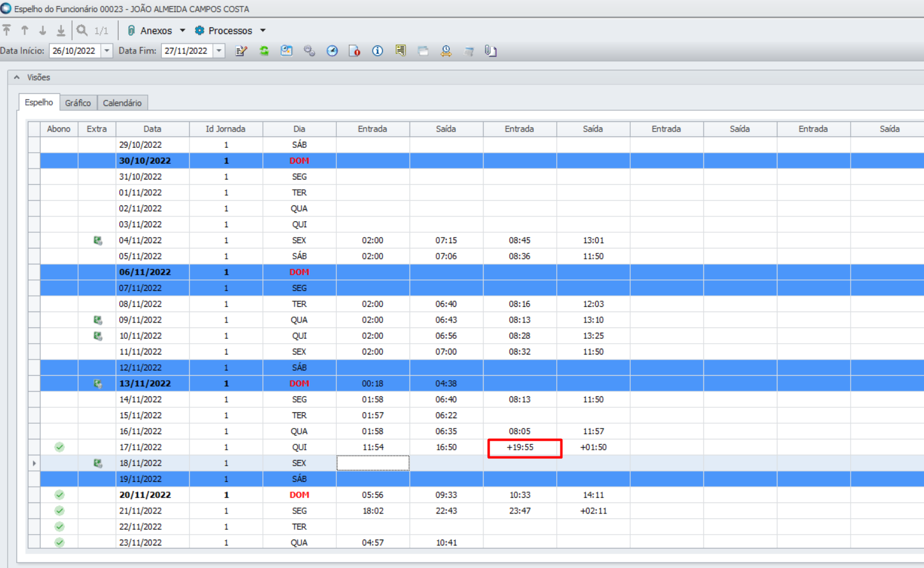Click the 04:57 entry on 23/11/2022
The image size is (924, 568).
(x=373, y=543)
